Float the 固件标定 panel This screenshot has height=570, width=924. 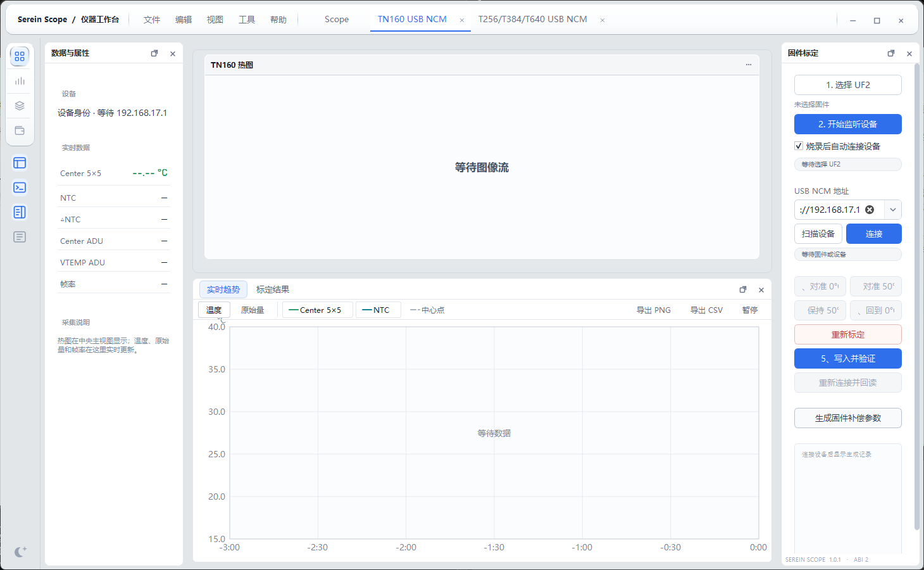click(x=891, y=54)
